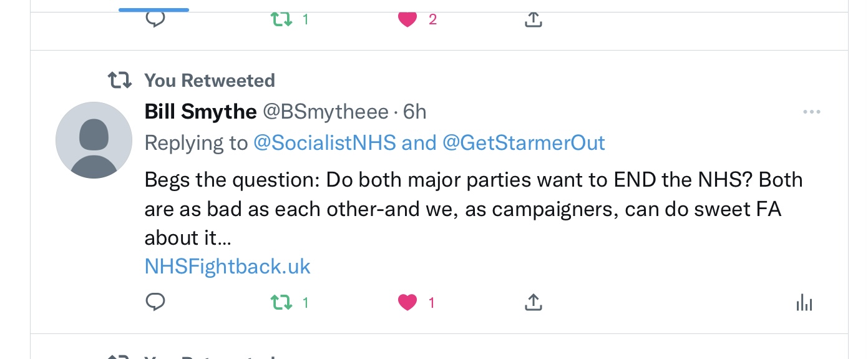
Task: Click the @BSmytheee handle
Action: point(325,112)
